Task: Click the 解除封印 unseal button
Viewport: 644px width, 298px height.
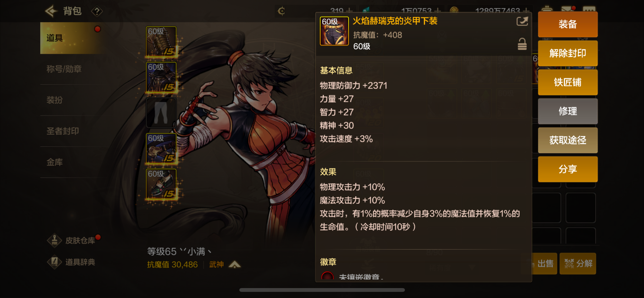Action: click(568, 53)
